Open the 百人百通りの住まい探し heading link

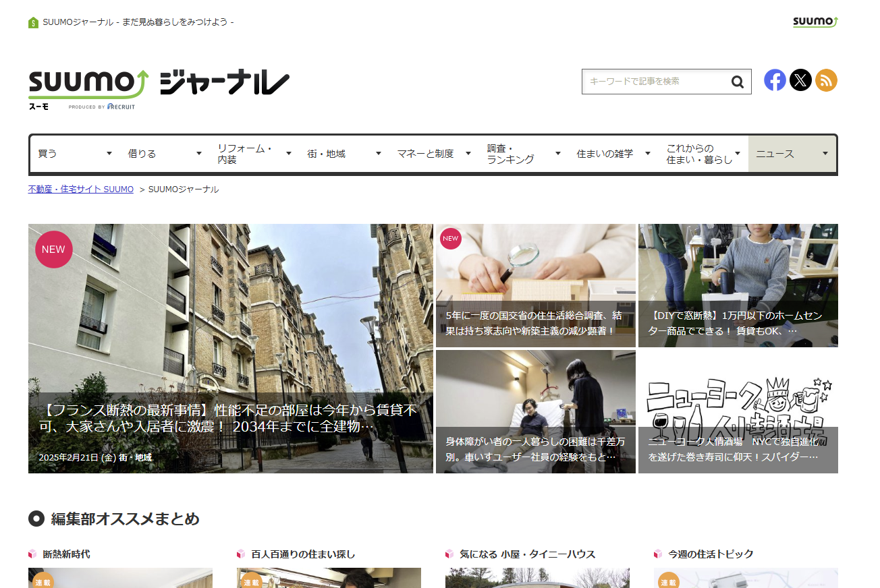point(303,554)
